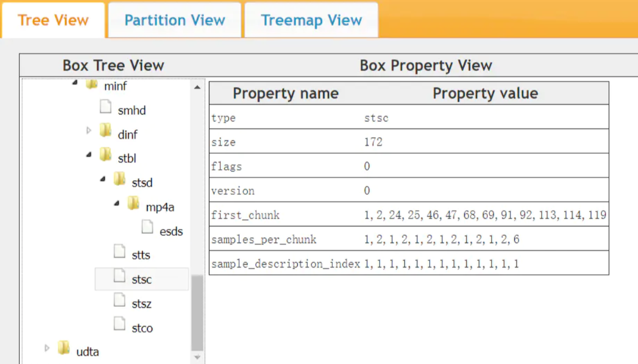Click the Property value column header

[485, 93]
